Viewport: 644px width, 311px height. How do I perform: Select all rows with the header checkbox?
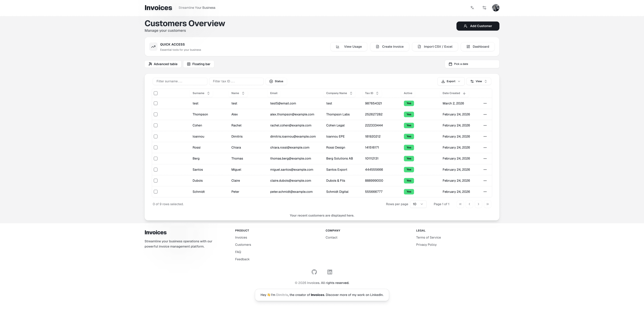155,93
